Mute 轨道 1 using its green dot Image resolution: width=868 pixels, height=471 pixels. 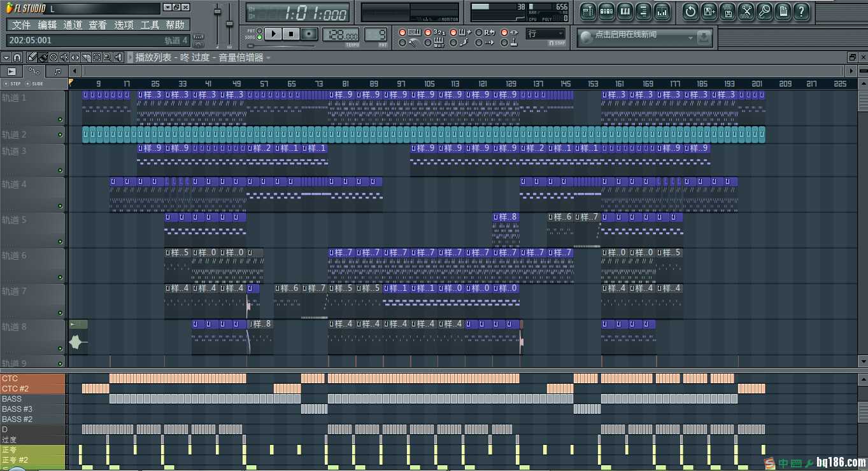pyautogui.click(x=60, y=119)
